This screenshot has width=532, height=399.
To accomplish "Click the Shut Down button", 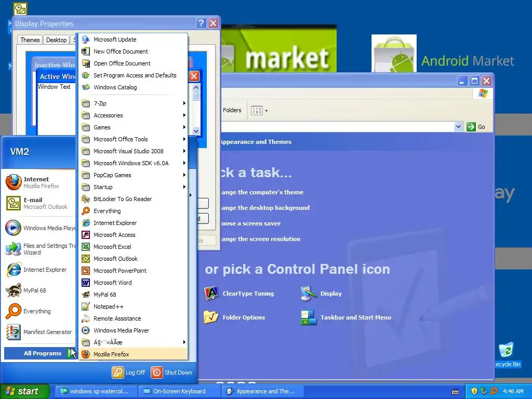I will click(x=171, y=372).
